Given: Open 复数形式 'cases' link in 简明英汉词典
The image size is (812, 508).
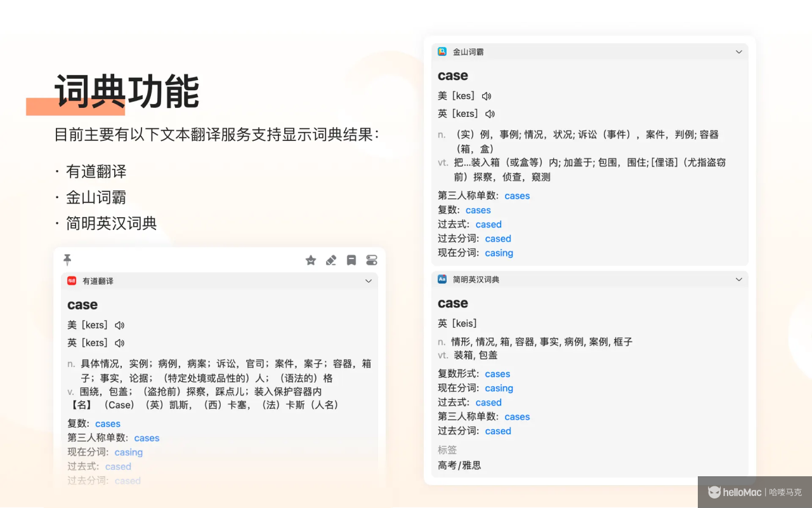Looking at the screenshot, I should [498, 374].
